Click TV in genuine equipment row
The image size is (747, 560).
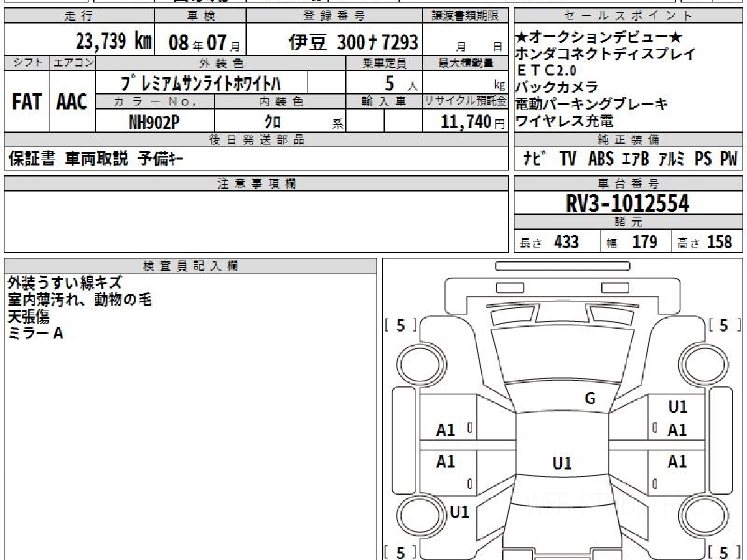pyautogui.click(x=568, y=159)
